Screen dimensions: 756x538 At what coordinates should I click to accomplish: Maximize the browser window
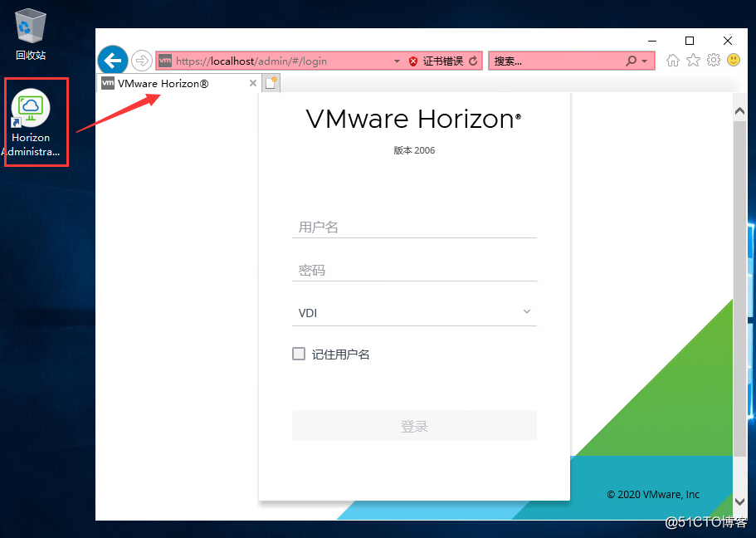(690, 41)
